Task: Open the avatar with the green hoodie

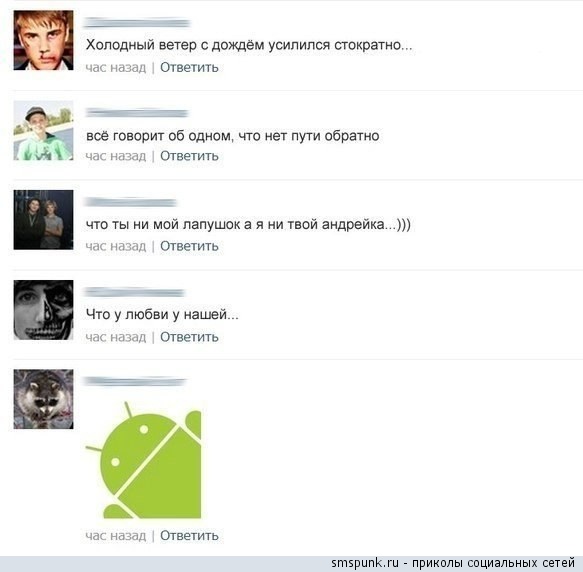Action: [x=44, y=130]
